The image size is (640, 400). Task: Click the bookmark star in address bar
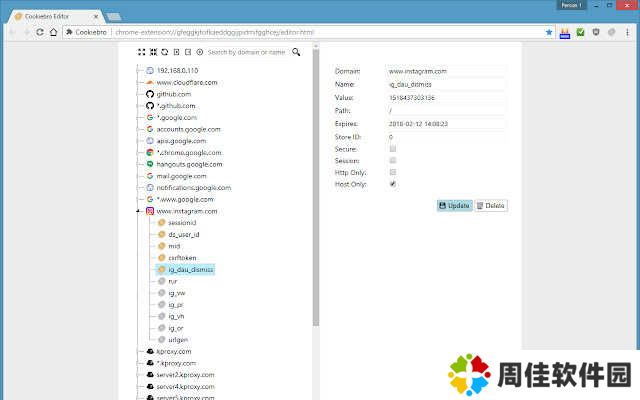549,32
